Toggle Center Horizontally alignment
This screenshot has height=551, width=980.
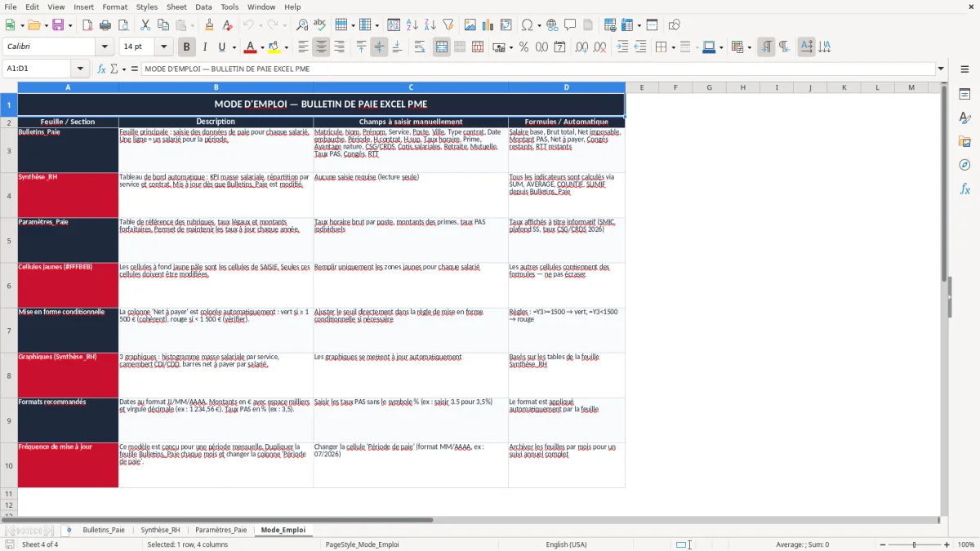(x=321, y=47)
